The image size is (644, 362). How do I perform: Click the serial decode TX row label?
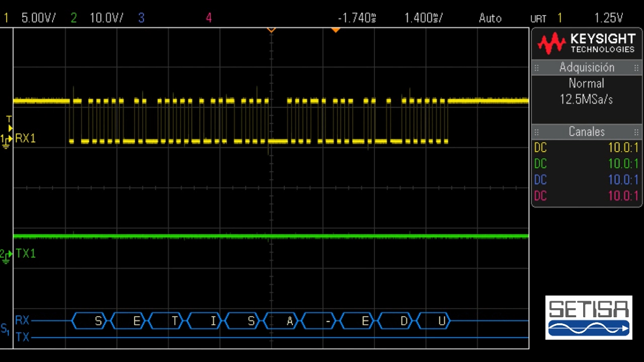click(22, 337)
